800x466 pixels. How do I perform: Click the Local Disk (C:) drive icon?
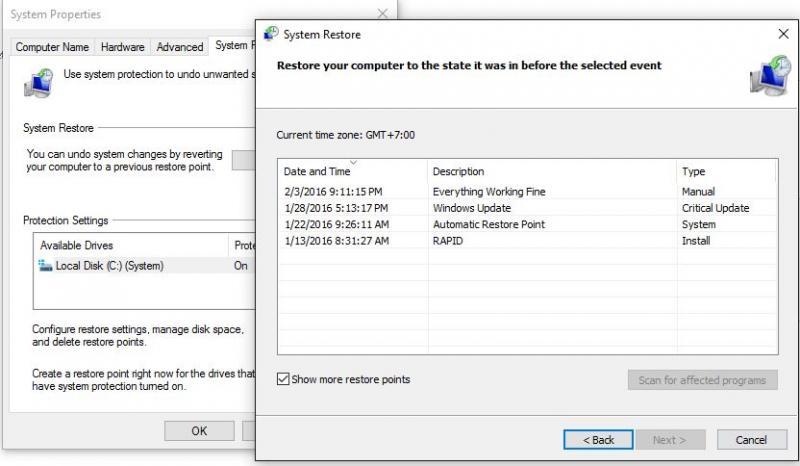pyautogui.click(x=45, y=265)
